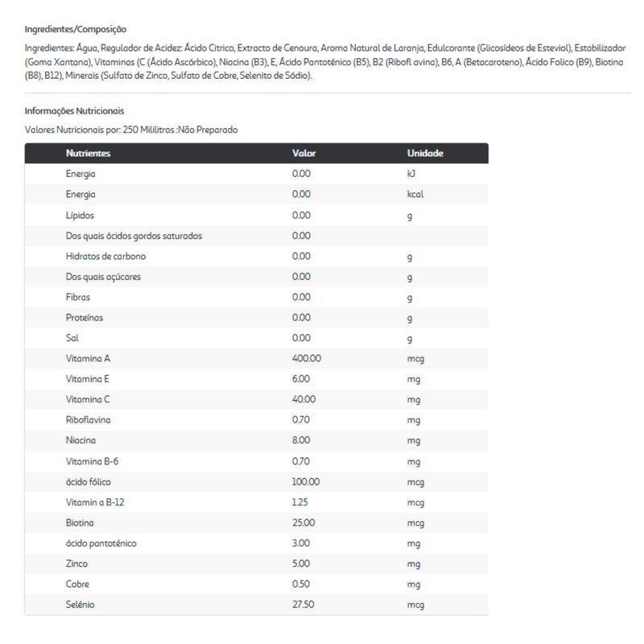Click the Proteínas row label
Screen dimensions: 644x644
(85, 317)
